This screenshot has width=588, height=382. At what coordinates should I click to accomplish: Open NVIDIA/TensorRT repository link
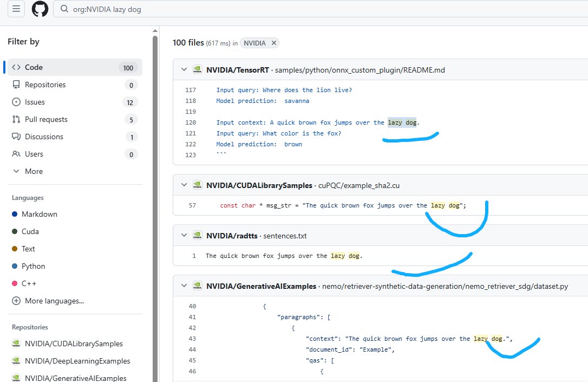(237, 70)
